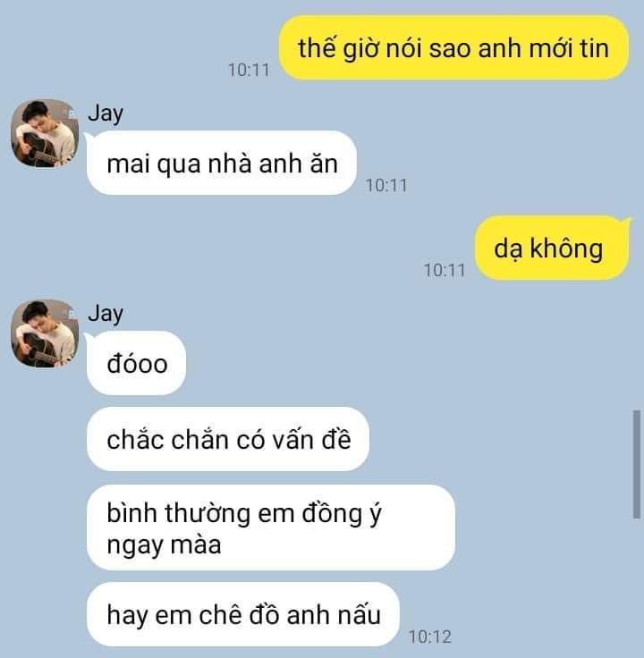Click the upper "Jay" sender name
644x658 pixels.
pos(106,114)
